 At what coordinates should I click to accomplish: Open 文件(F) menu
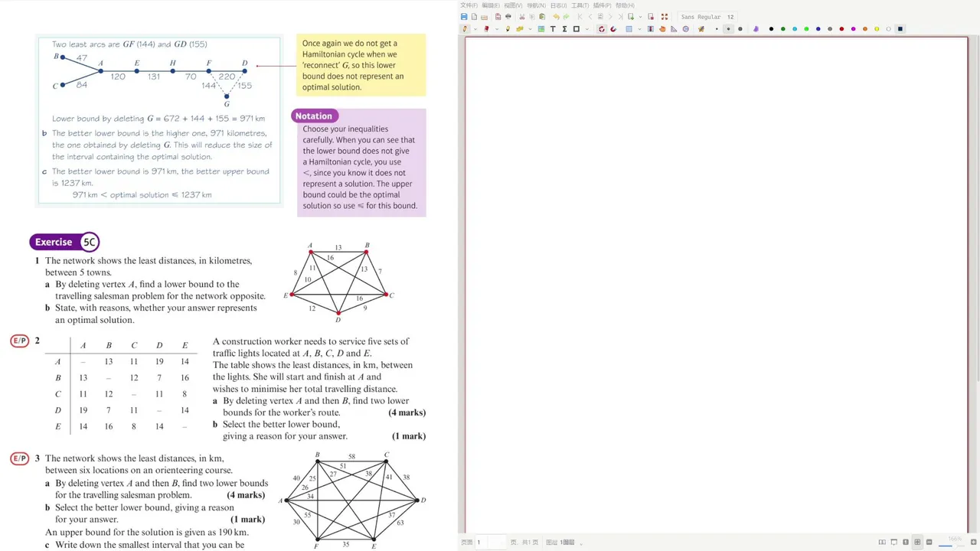(x=469, y=5)
